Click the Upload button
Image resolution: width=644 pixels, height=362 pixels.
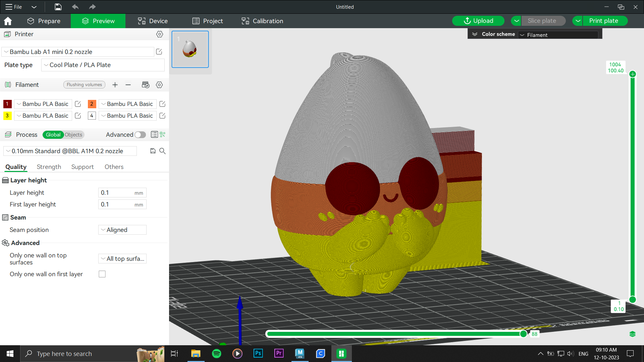coord(478,20)
